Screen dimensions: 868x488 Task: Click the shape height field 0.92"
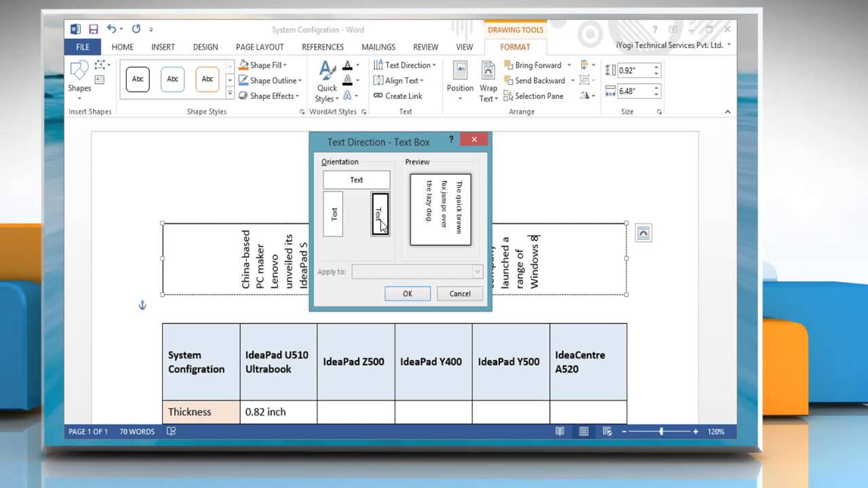coord(633,70)
